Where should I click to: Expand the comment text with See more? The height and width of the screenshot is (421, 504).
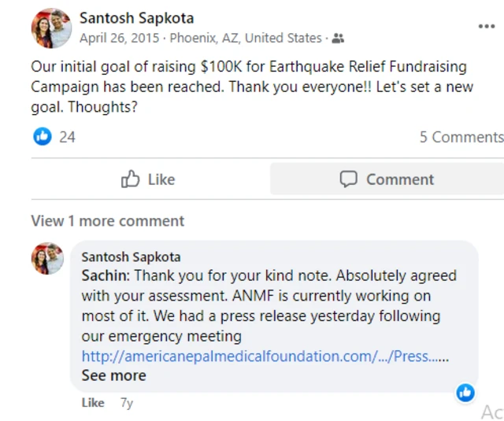113,375
